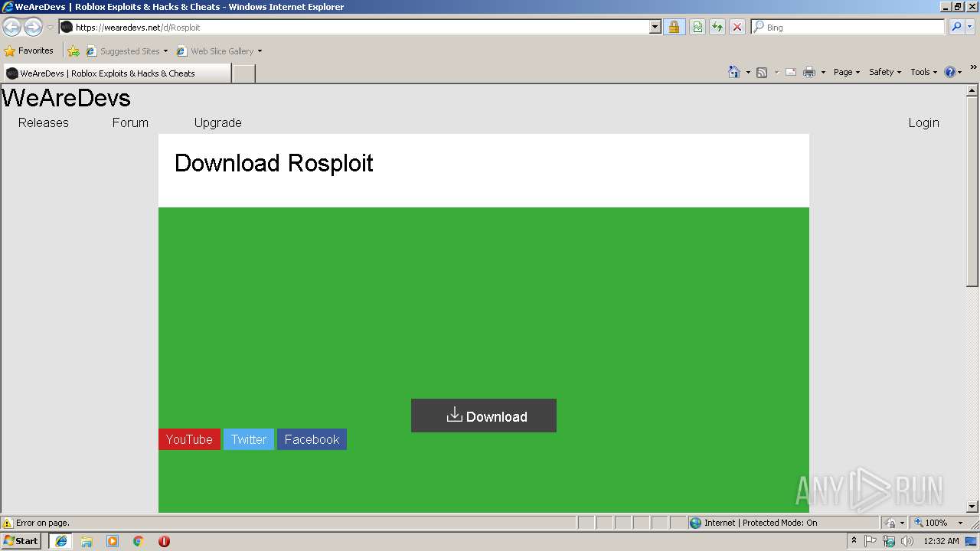
Task: Click the dark Download button
Action: 484,416
